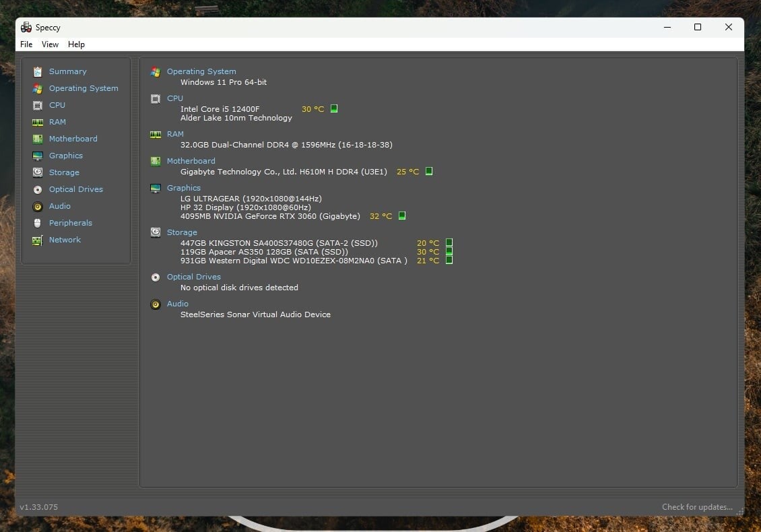Select the CPU chip icon in sidebar
The width and height of the screenshot is (761, 532).
click(x=38, y=105)
